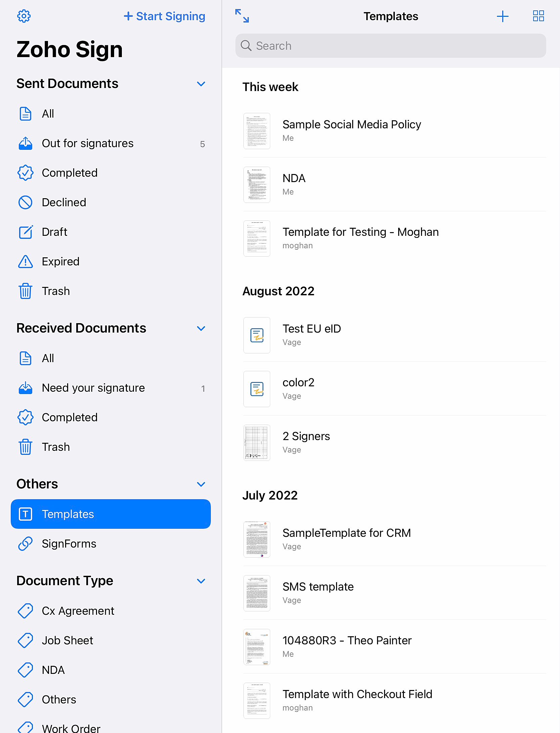Open the 2 Signers template thumbnail
Viewport: 560px width, 733px height.
(x=257, y=443)
